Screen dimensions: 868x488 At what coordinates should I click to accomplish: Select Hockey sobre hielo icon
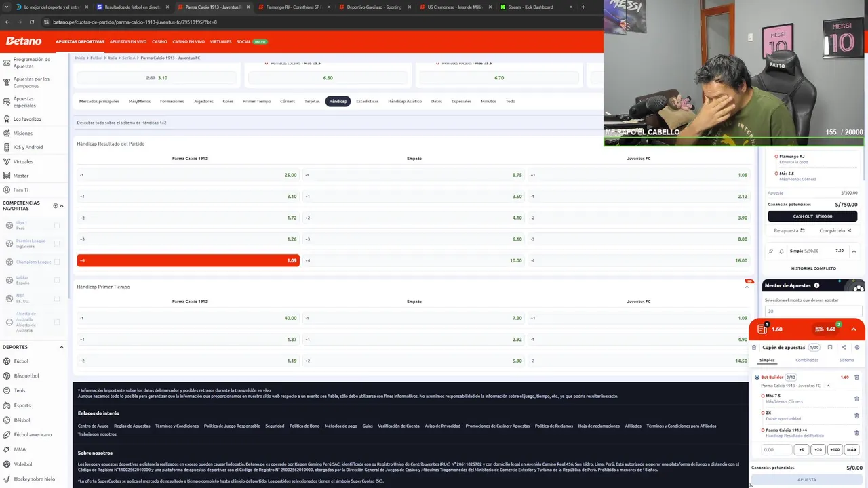[6, 479]
